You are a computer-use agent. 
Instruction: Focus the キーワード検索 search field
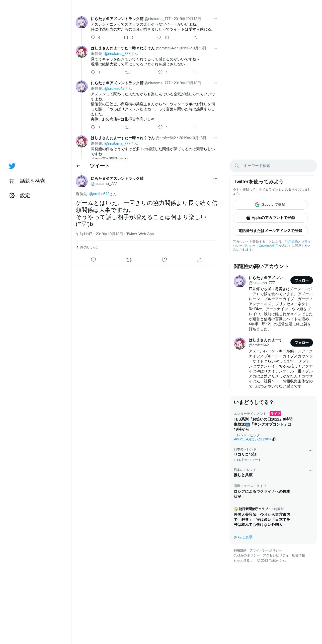(273, 166)
